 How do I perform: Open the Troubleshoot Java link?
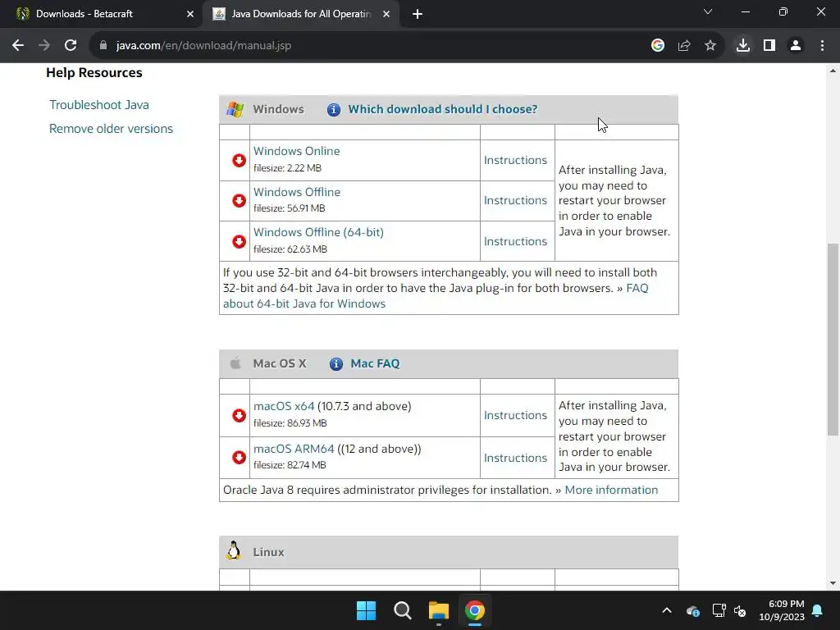pos(99,105)
